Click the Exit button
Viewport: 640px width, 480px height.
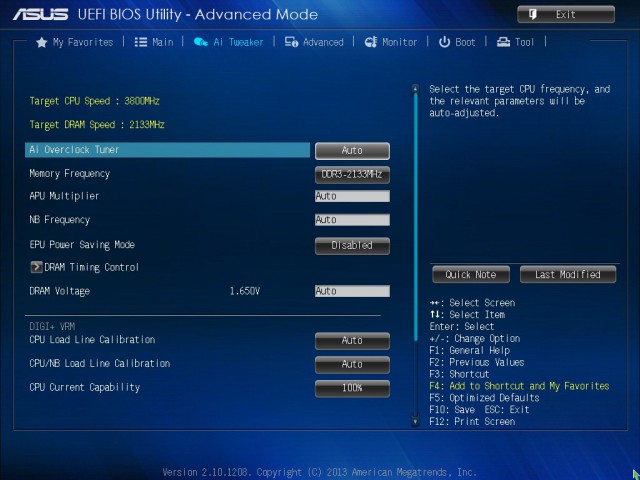pyautogui.click(x=566, y=15)
